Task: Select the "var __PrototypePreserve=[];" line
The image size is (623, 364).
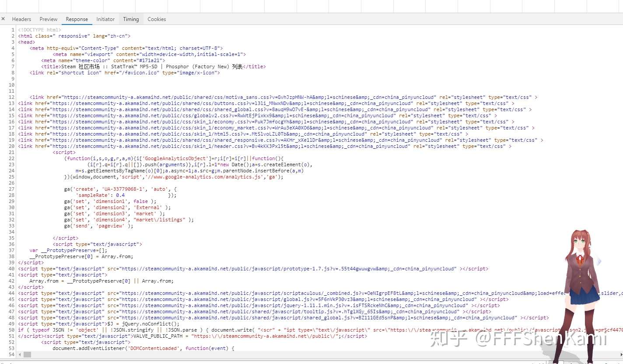Action: (x=68, y=250)
